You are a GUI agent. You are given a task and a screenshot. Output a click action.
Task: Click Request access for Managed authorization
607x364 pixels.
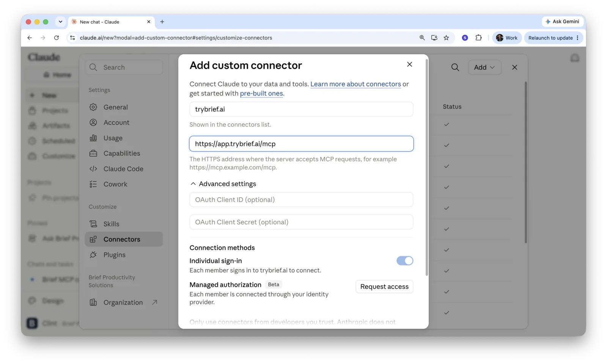point(384,287)
